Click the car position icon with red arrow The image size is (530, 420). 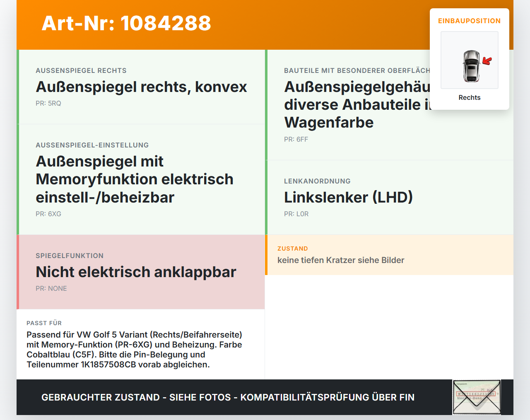coord(470,60)
